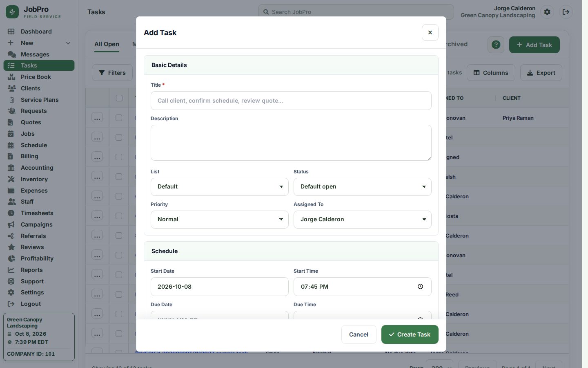588x368 pixels.
Task: Open the Reviews star icon
Action: click(11, 247)
